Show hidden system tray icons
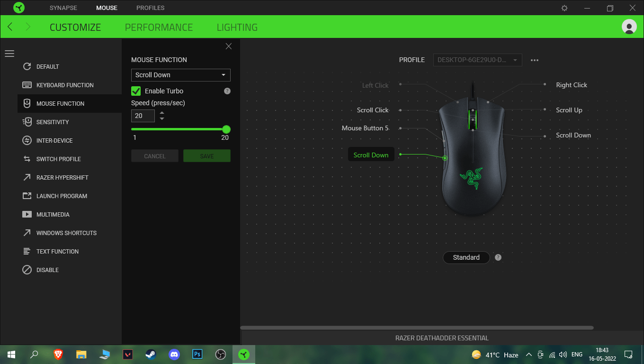Screen dimensions: 644x364 click(529, 355)
